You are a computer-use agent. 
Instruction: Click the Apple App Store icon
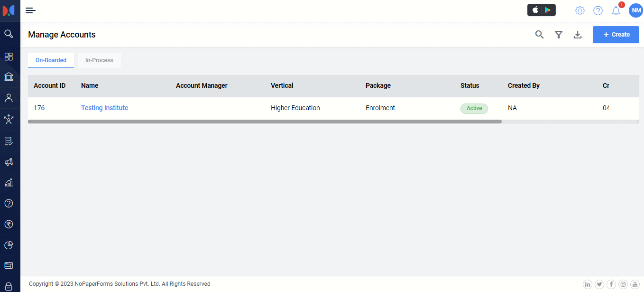(535, 10)
